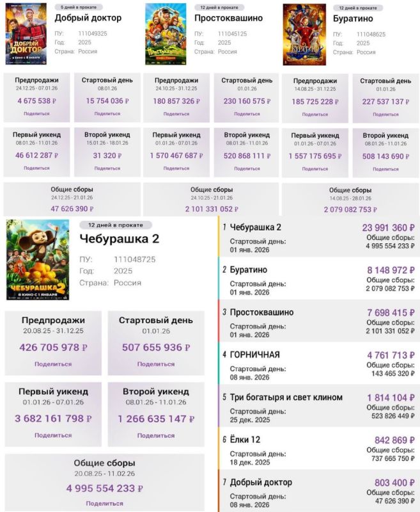420x512 pixels.
Task: Share Чебурашка 2 Предпродажи amount
Action: (52, 364)
